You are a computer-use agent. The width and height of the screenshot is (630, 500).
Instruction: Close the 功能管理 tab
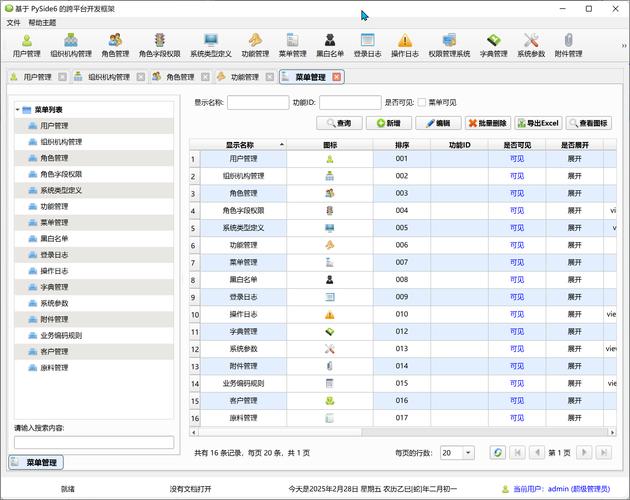pos(270,77)
